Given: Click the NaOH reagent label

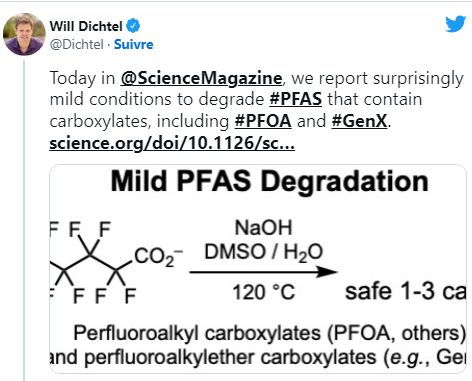Looking at the screenshot, I should tap(263, 228).
